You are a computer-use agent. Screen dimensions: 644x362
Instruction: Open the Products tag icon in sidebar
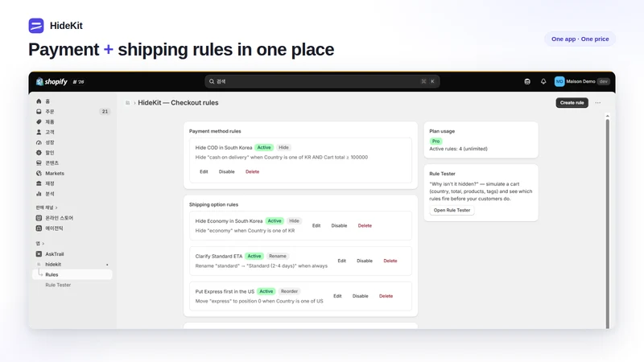[39, 121]
